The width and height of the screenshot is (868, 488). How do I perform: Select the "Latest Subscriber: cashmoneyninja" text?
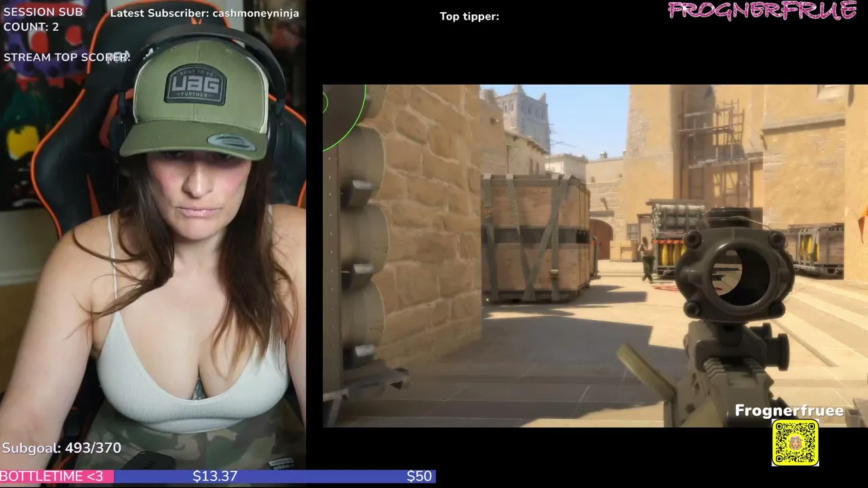click(204, 13)
